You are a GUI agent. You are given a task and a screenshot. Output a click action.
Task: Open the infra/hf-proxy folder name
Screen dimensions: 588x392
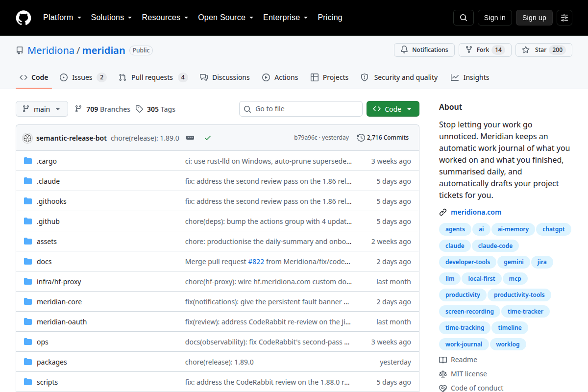(59, 282)
